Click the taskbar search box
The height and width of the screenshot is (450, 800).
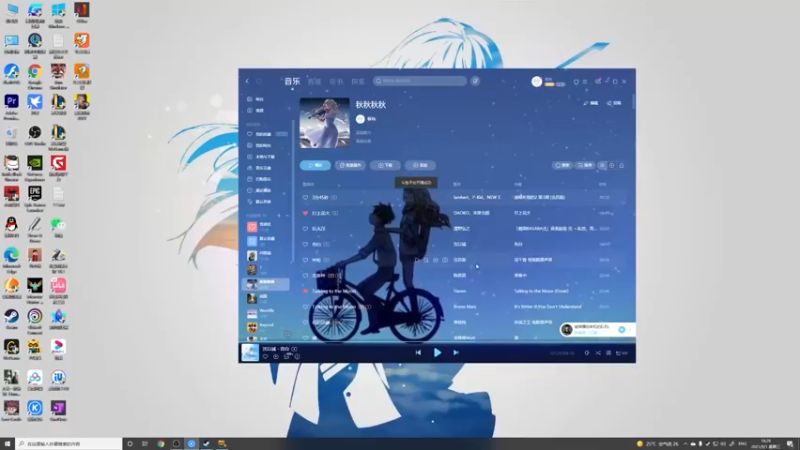click(x=69, y=444)
